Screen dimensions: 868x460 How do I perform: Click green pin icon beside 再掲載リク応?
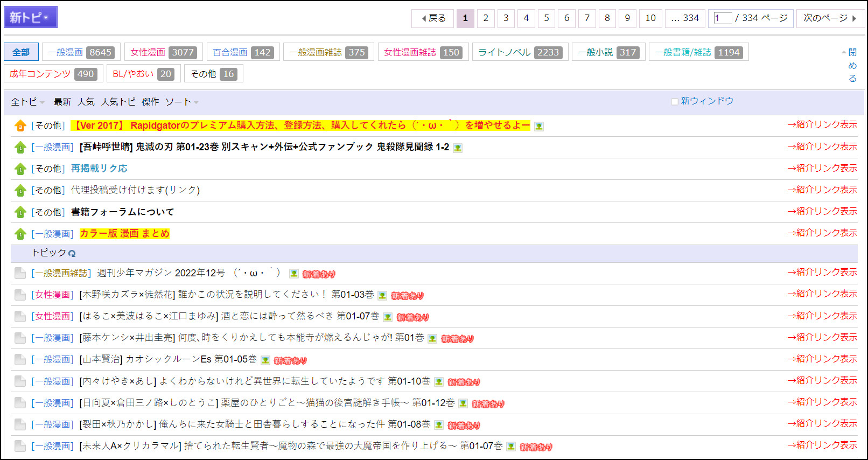pyautogui.click(x=20, y=169)
